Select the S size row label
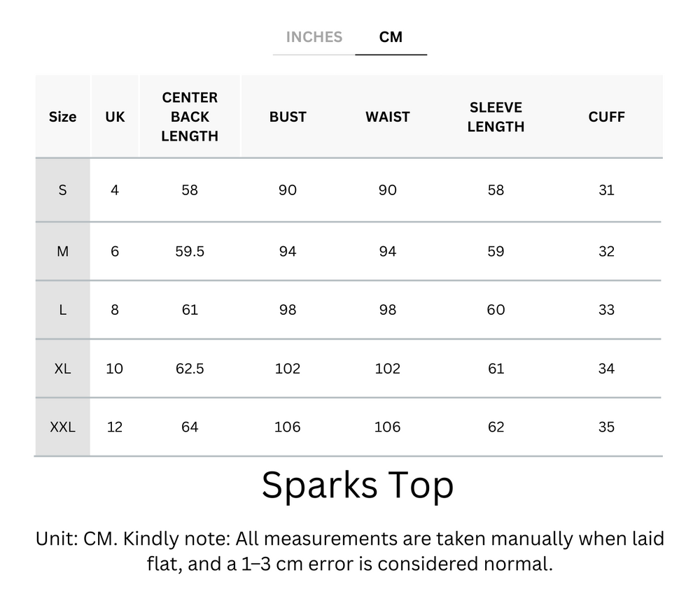The height and width of the screenshot is (603, 700). click(x=62, y=190)
